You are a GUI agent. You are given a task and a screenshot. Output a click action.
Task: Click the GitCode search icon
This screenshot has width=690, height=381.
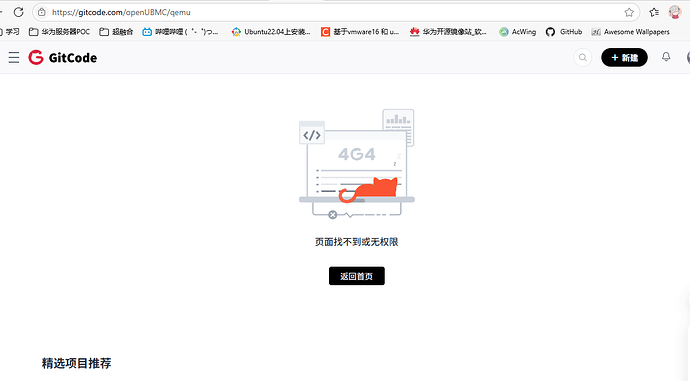click(583, 58)
